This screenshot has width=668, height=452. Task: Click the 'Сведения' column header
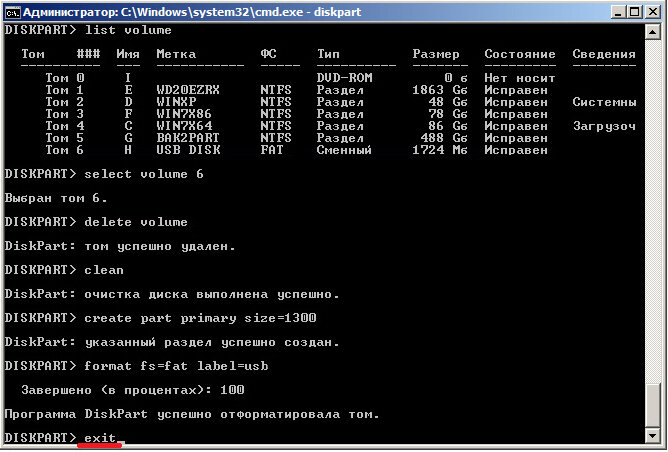click(604, 55)
